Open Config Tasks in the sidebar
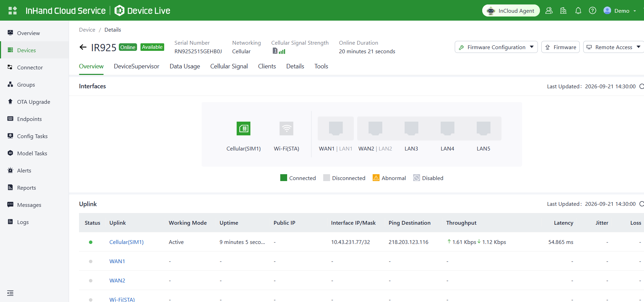 click(34, 136)
